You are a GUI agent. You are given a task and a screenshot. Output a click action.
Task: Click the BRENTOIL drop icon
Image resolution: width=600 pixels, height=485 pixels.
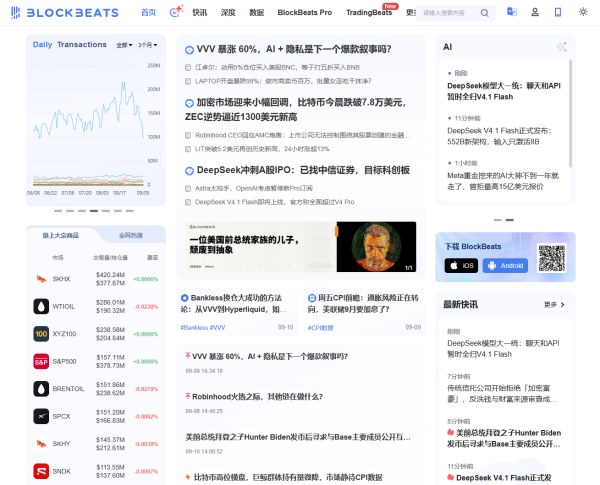41,389
